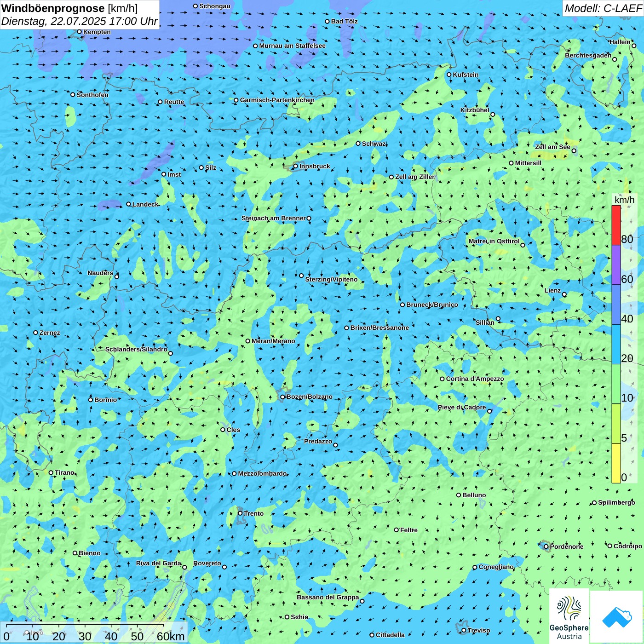This screenshot has height=644, width=644.
Task: Click the red 80 km/h legend color
Action: 616,225
